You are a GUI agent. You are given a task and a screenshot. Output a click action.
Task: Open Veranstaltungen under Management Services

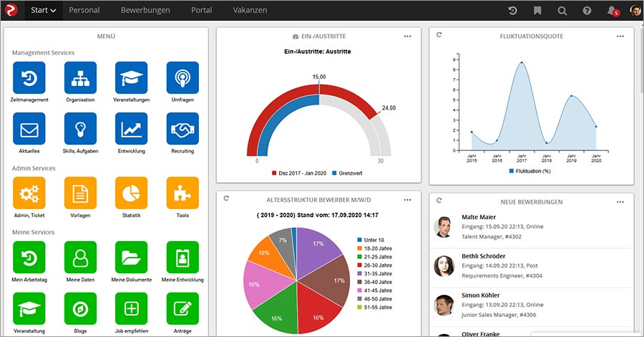click(132, 77)
